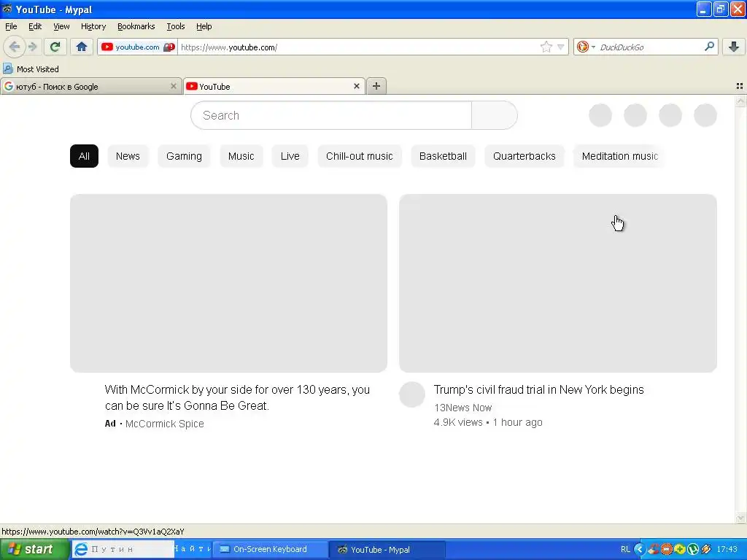Open the History menu
The width and height of the screenshot is (747, 560).
pyautogui.click(x=93, y=26)
